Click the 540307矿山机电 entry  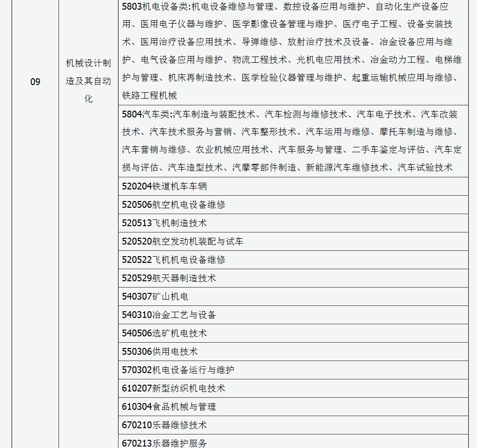click(x=155, y=297)
